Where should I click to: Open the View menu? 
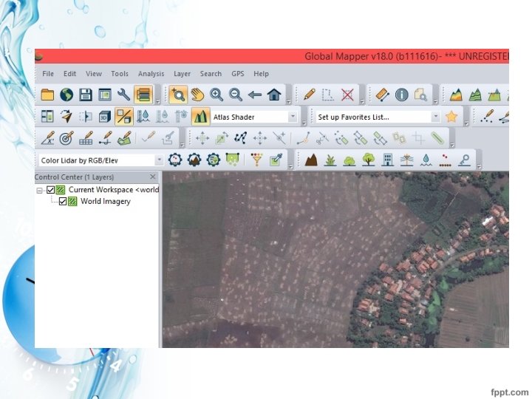(x=94, y=74)
